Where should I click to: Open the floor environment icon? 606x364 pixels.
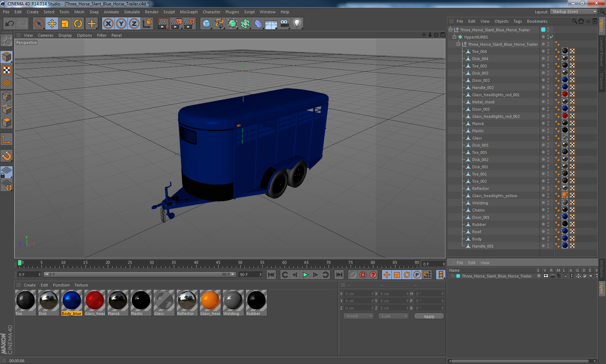(271, 24)
